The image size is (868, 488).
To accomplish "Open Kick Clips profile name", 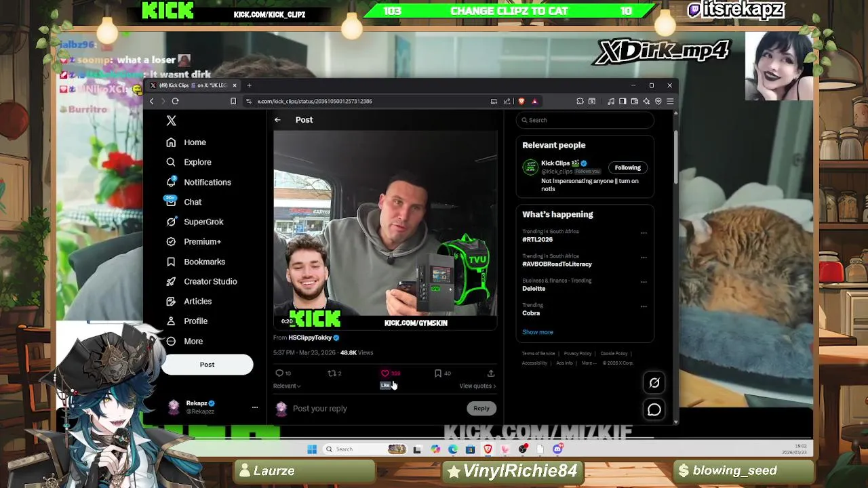I will click(555, 163).
